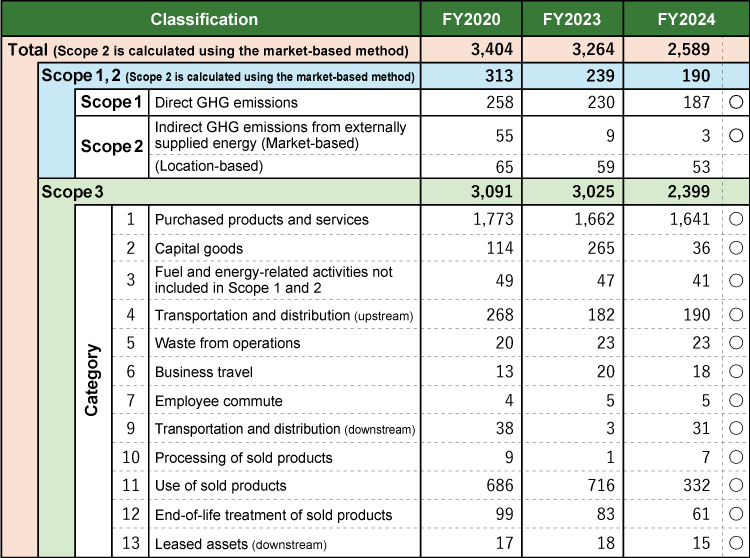Select circle beside Capital goods row
The width and height of the screenshot is (750, 558).
736,248
